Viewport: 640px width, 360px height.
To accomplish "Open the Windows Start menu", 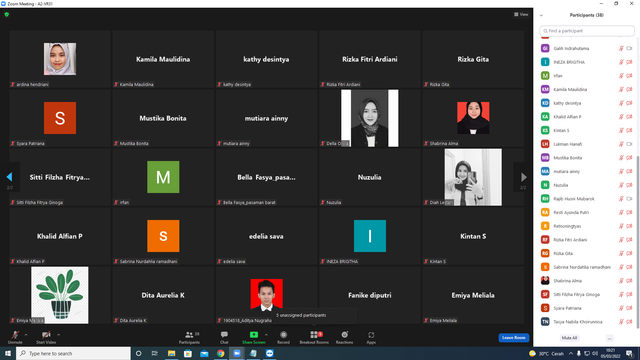I will (8, 353).
